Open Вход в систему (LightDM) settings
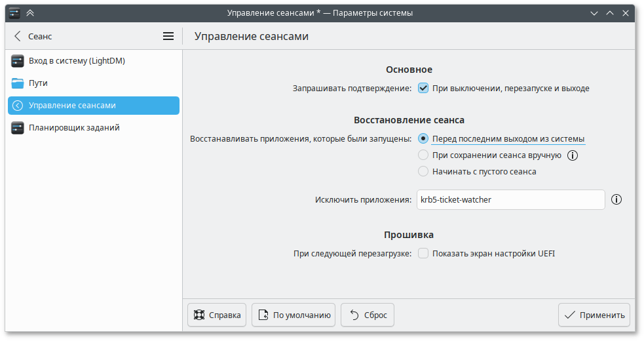 pos(94,61)
